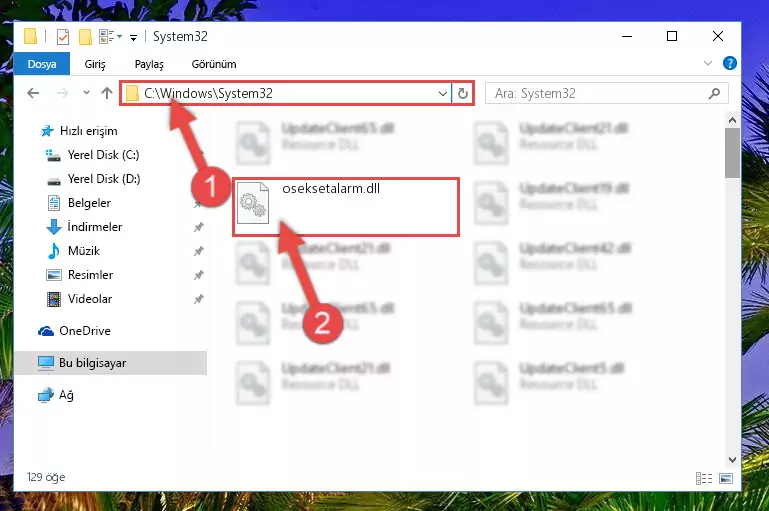
Task: Go forward with the forward arrow
Action: [62, 93]
